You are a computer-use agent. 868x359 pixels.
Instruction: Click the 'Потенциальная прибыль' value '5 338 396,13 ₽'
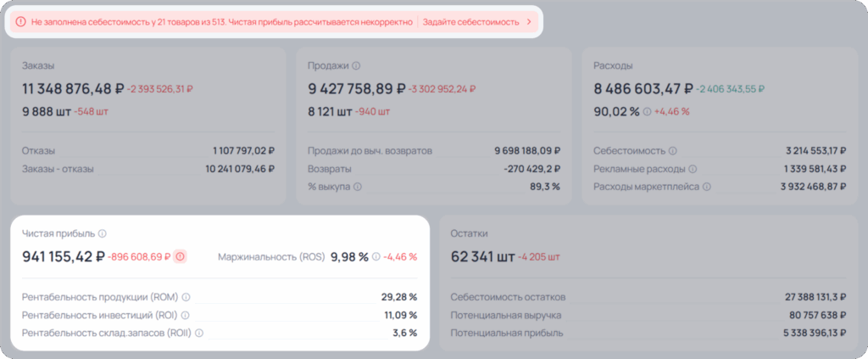(813, 333)
